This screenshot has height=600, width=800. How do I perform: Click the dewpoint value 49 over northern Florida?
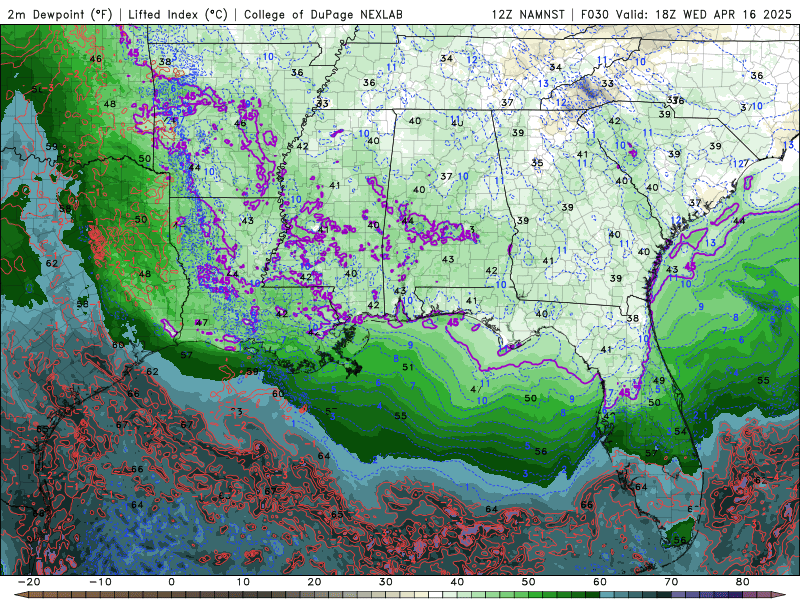pos(659,381)
